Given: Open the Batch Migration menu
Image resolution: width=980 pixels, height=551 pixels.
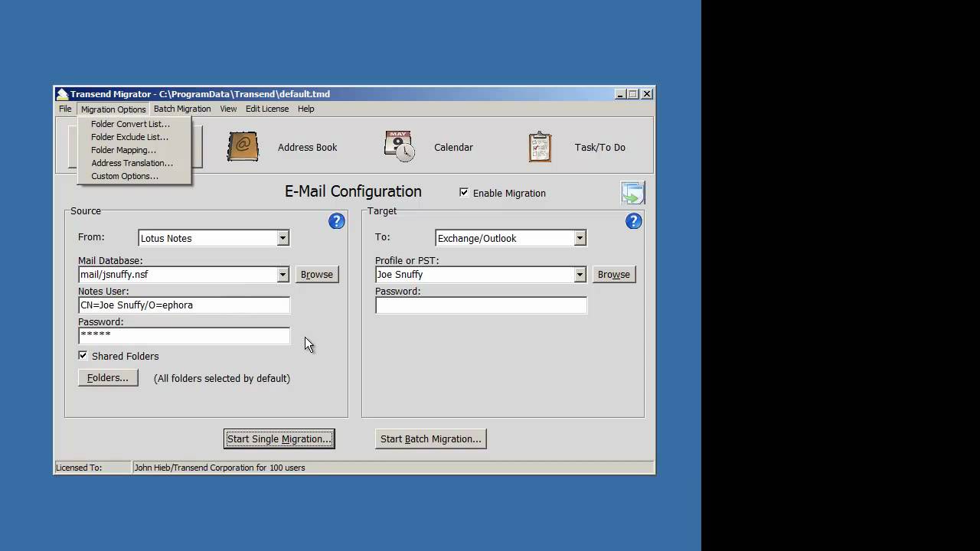Looking at the screenshot, I should 182,109.
